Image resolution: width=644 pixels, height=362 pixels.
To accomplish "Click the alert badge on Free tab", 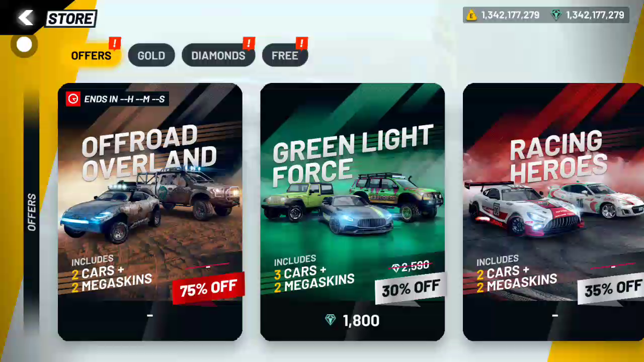I will point(301,44).
